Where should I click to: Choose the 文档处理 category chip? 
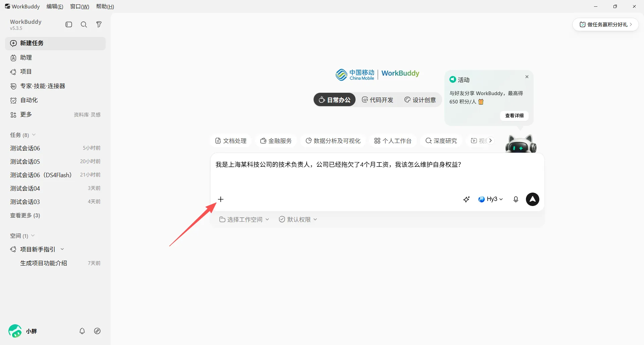[231, 141]
